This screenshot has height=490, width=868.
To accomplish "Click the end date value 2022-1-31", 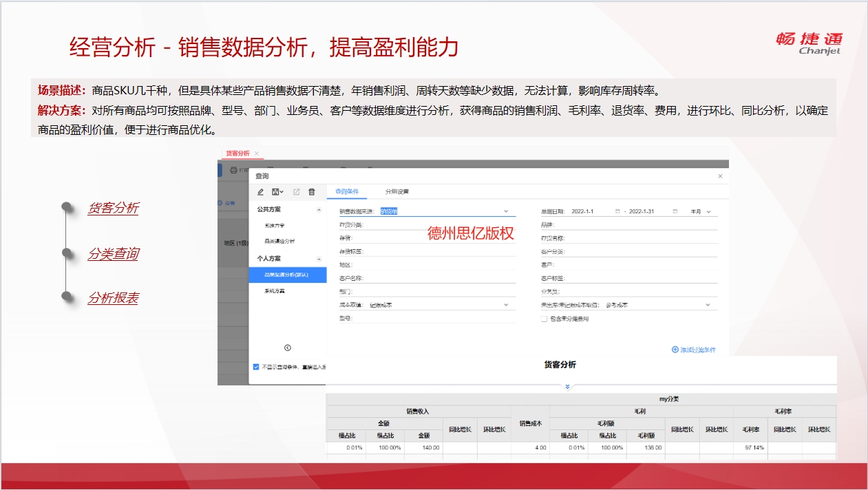I will click(642, 211).
